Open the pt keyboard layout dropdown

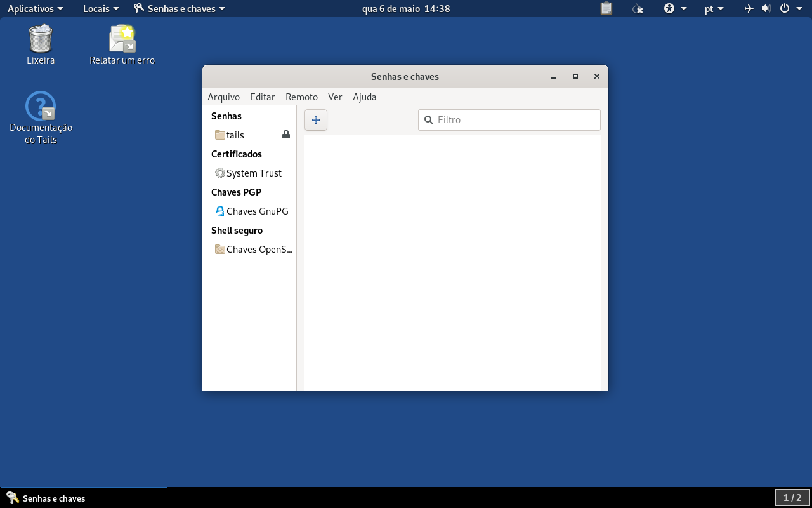coord(714,9)
